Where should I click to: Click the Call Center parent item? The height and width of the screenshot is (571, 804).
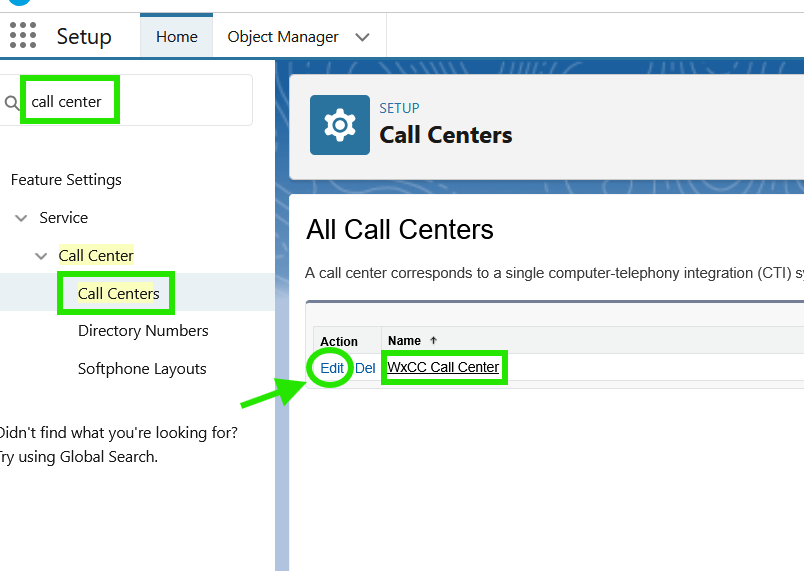[x=96, y=255]
